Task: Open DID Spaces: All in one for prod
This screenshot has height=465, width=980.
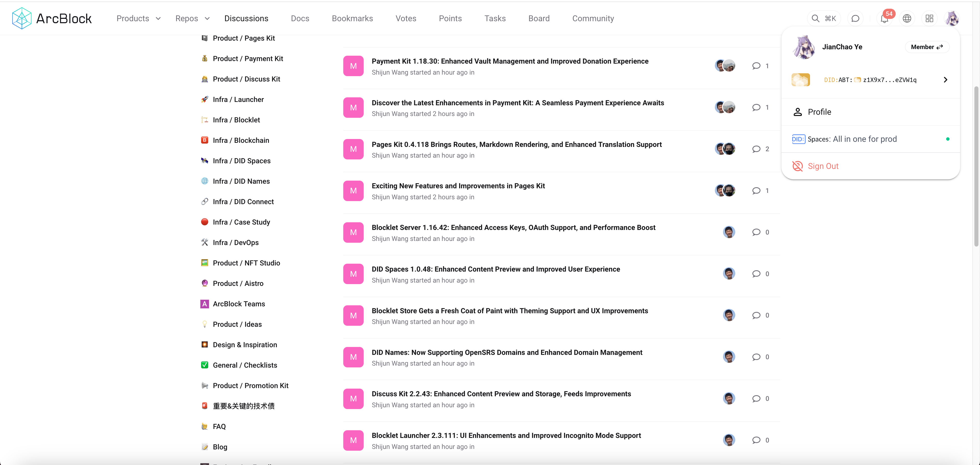Action: pyautogui.click(x=852, y=139)
